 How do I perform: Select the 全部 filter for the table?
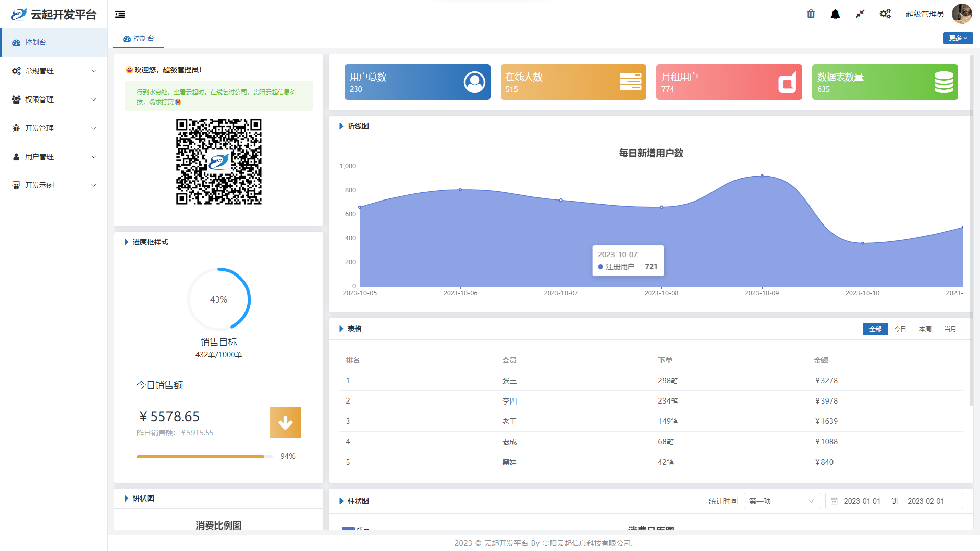[875, 329]
